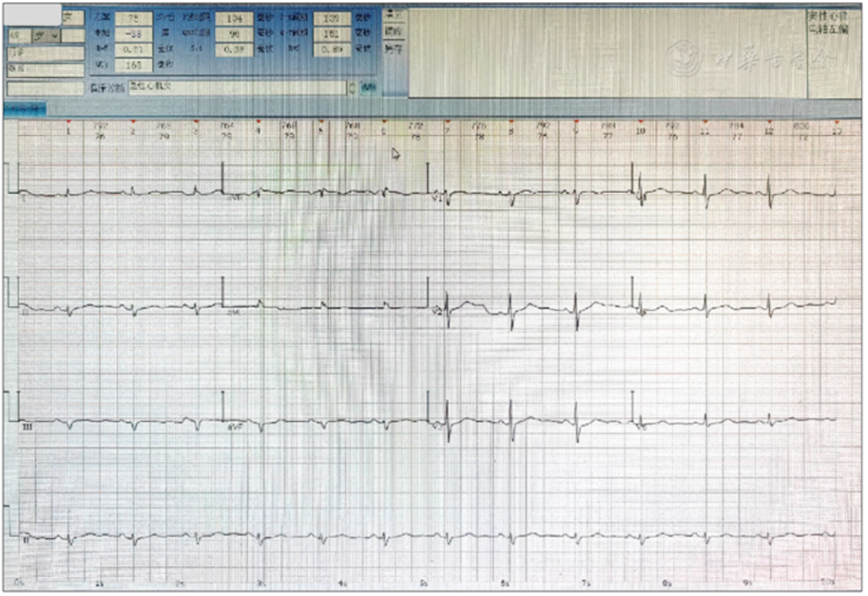Click the stepper arrows beside the clinical diagnosis field
Image resolution: width=868 pixels, height=596 pixels.
click(352, 87)
